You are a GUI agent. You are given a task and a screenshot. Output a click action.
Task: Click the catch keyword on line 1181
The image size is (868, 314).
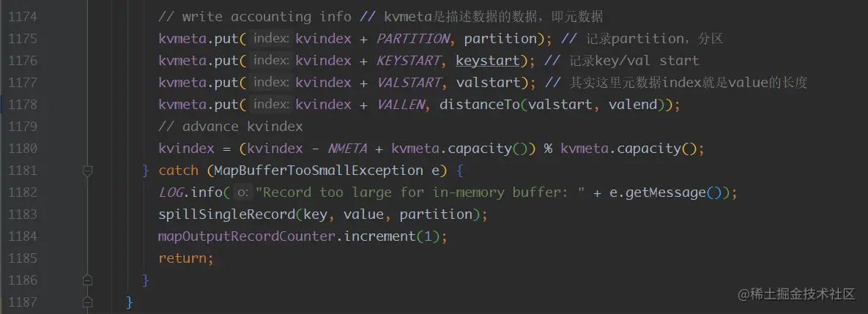178,171
